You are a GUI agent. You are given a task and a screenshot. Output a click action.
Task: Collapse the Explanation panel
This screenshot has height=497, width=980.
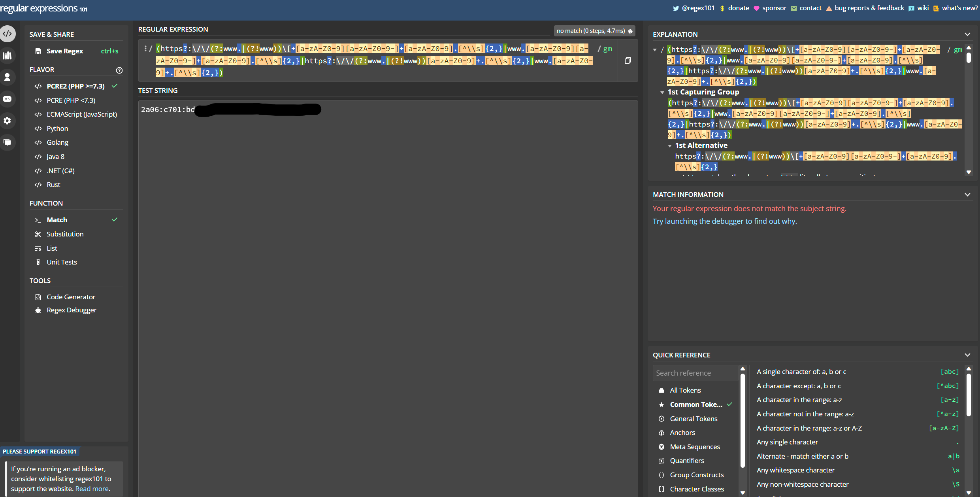tap(968, 34)
